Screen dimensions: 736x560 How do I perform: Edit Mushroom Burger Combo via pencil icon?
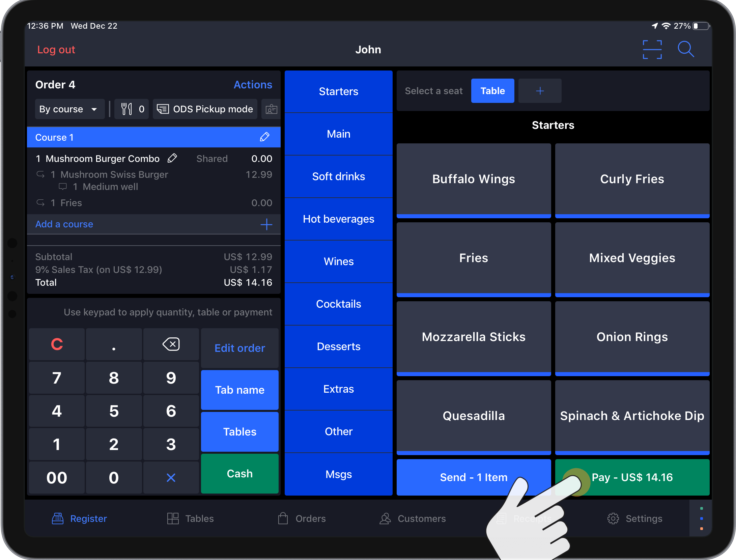click(172, 158)
